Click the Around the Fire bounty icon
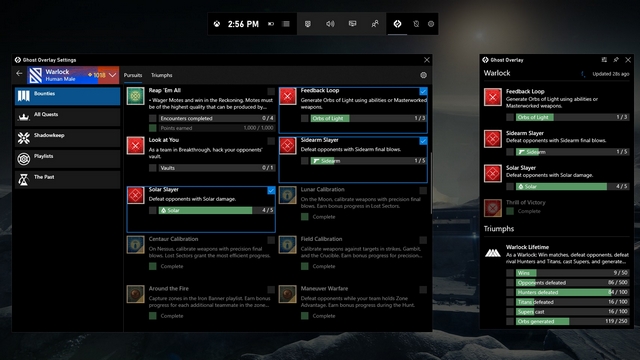 [135, 294]
